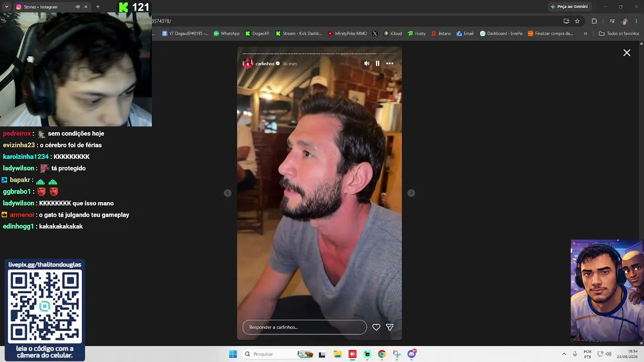Go to the next story
Viewport: 644px width, 362px height.
click(x=411, y=193)
